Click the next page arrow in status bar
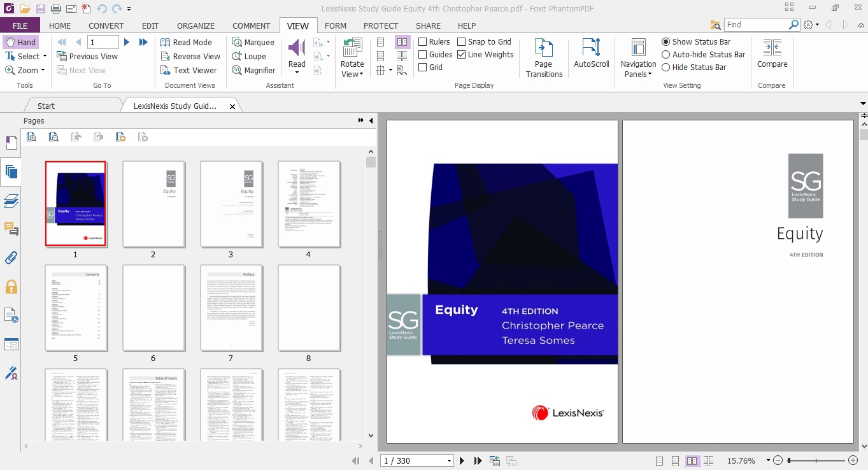Image resolution: width=868 pixels, height=470 pixels. click(x=462, y=461)
